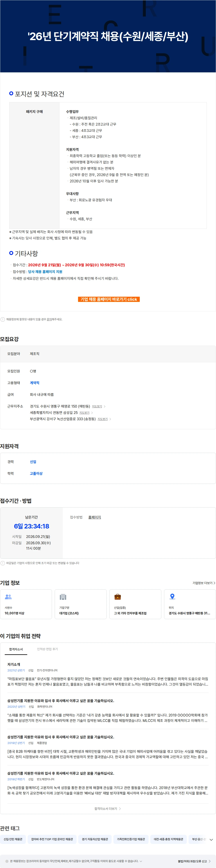
Task: Select the 대전·세종·충청 지역채용관 tag
Action: click(169, 839)
